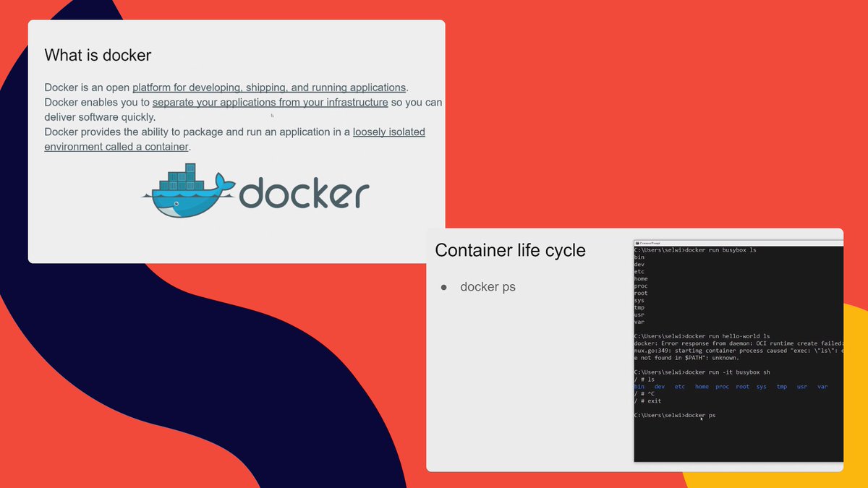Click 'docker: Error response from daemon' line
868x488 pixels.
coord(739,343)
